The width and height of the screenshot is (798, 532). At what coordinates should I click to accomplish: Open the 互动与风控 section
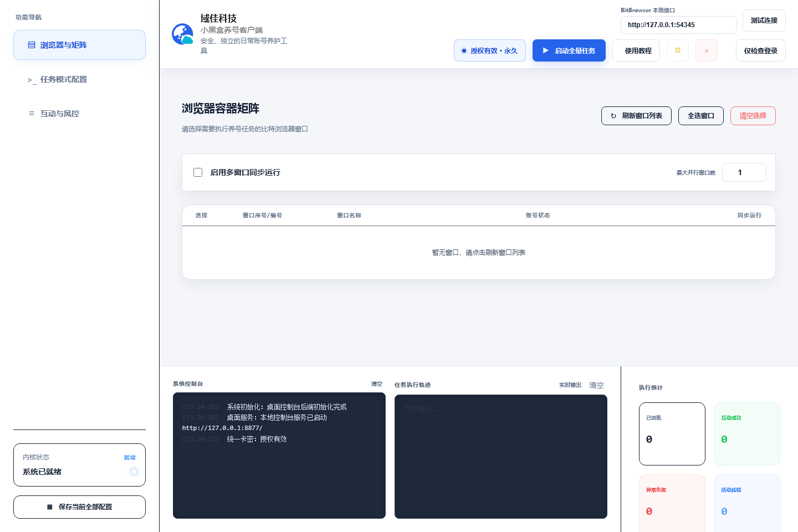point(79,114)
